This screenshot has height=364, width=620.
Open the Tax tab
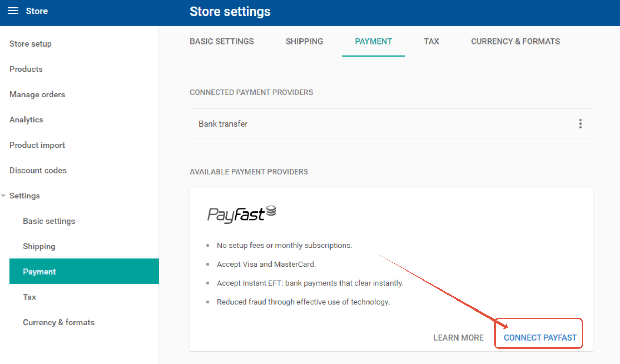click(x=431, y=41)
